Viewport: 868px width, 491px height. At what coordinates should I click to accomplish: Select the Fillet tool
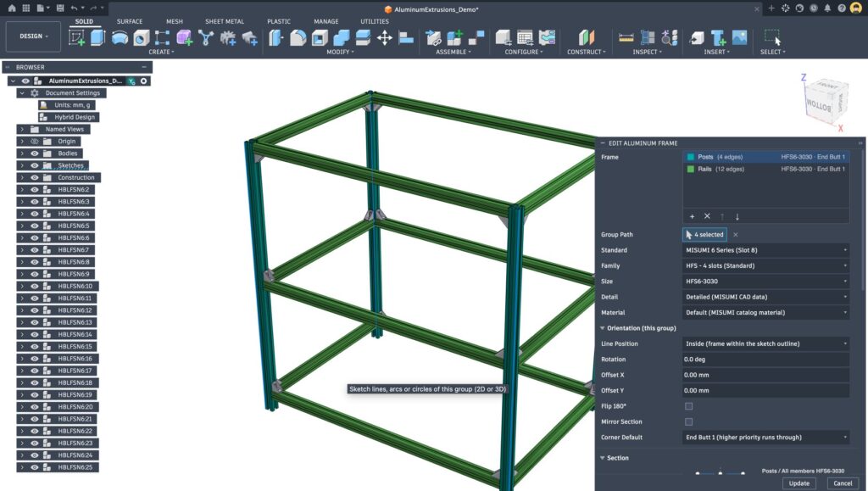point(298,37)
